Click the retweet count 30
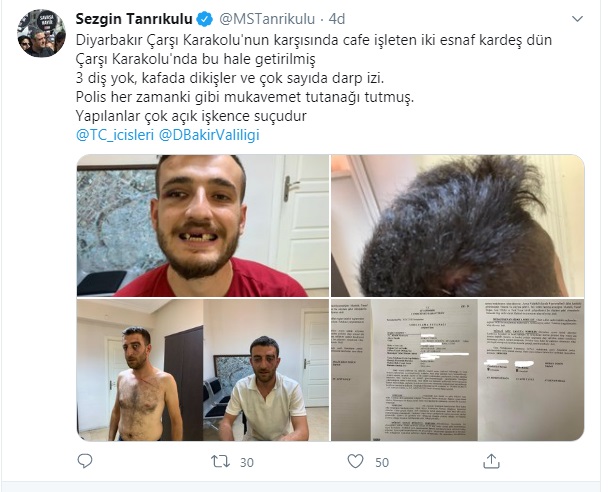 [x=247, y=462]
